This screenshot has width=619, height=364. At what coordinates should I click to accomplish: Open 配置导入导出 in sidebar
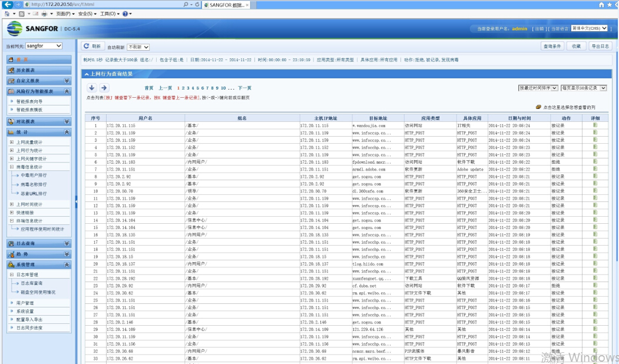(29, 320)
